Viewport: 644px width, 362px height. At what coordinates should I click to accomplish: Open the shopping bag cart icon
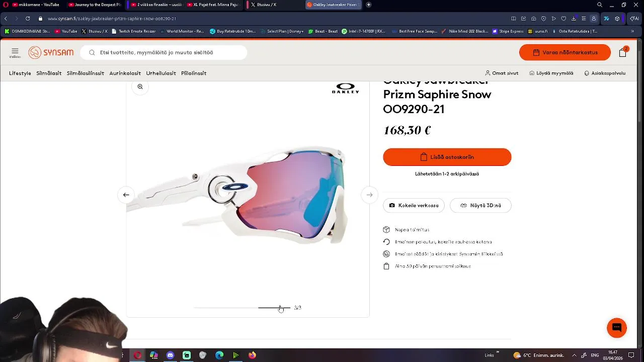623,52
